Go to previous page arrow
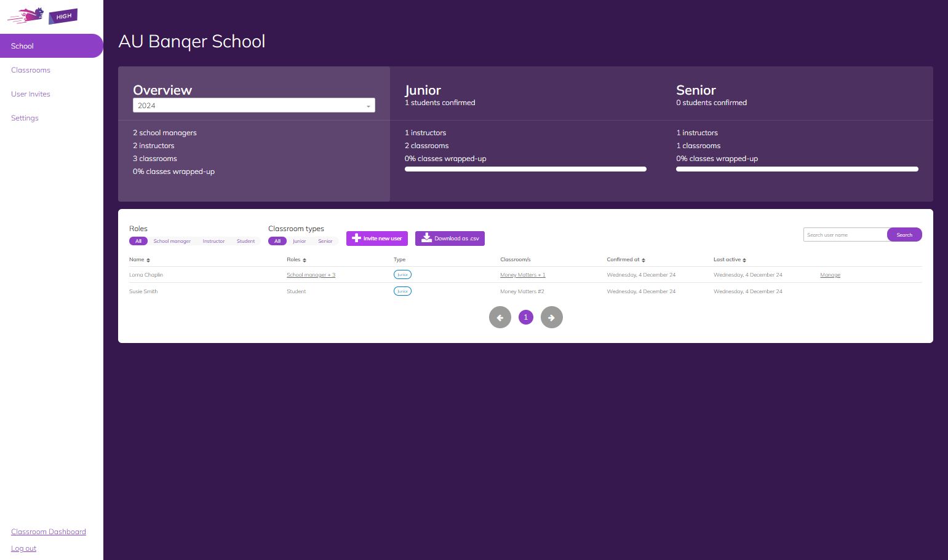 pos(500,317)
